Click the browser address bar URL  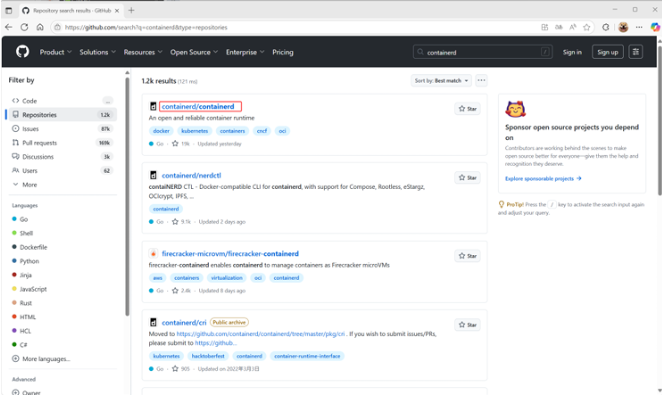point(146,27)
